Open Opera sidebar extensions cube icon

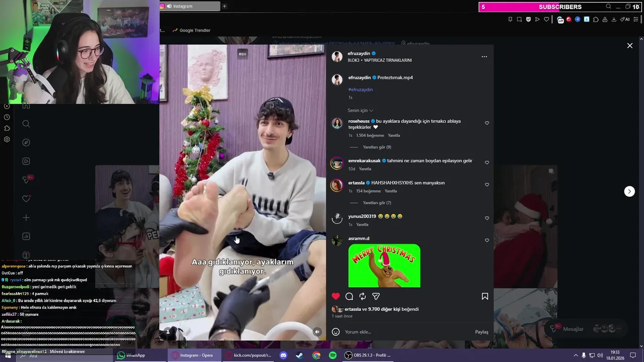7,128
